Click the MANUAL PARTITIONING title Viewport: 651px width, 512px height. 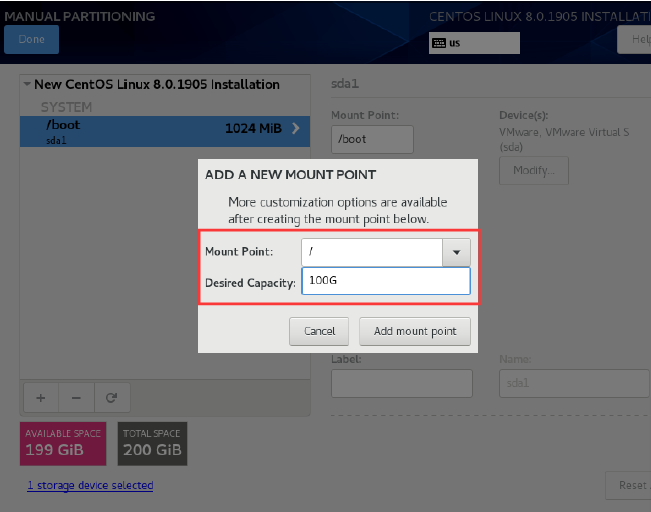pyautogui.click(x=80, y=17)
